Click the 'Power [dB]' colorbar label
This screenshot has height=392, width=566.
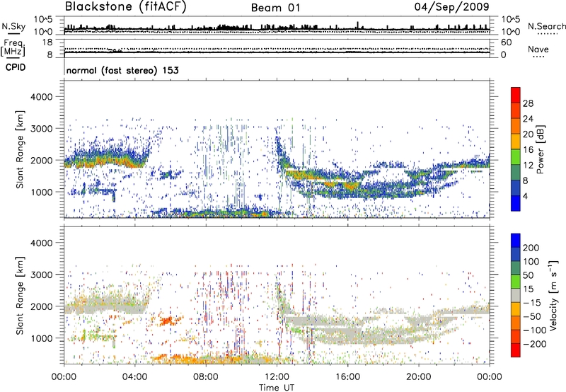click(541, 149)
